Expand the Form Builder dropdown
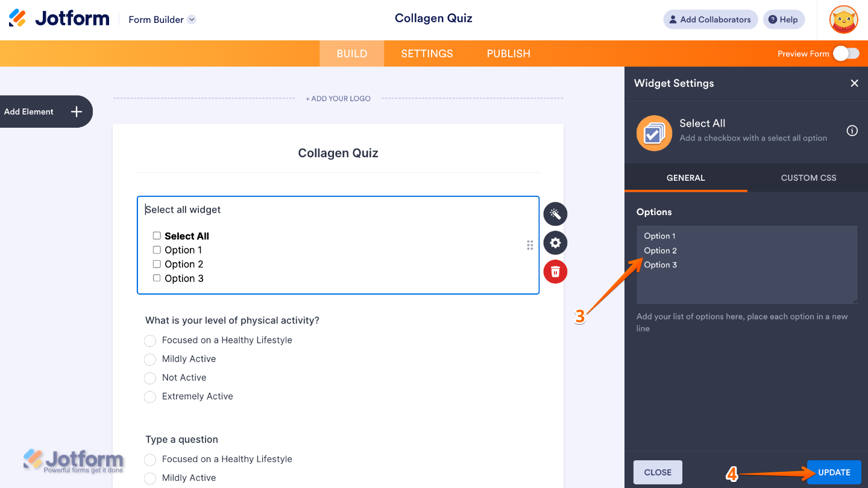This screenshot has height=488, width=868. [x=192, y=19]
